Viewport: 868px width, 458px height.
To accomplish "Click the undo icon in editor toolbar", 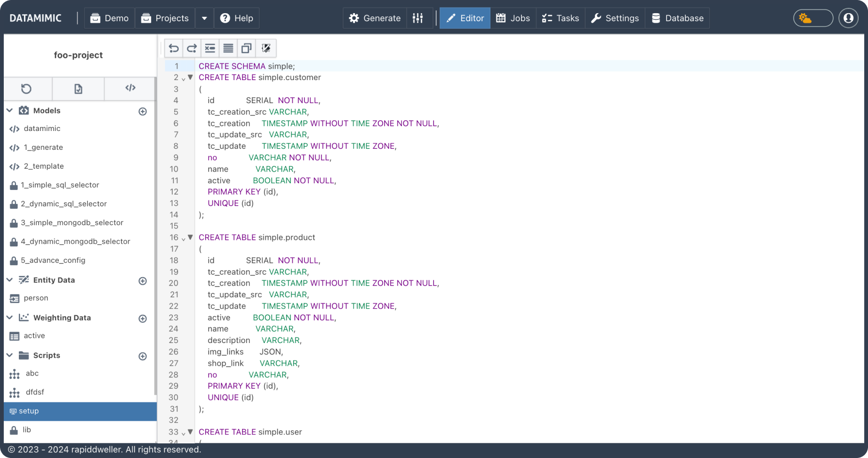I will tap(174, 48).
